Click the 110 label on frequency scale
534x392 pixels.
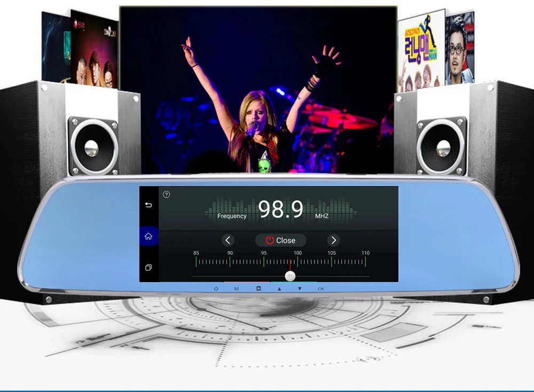point(365,253)
